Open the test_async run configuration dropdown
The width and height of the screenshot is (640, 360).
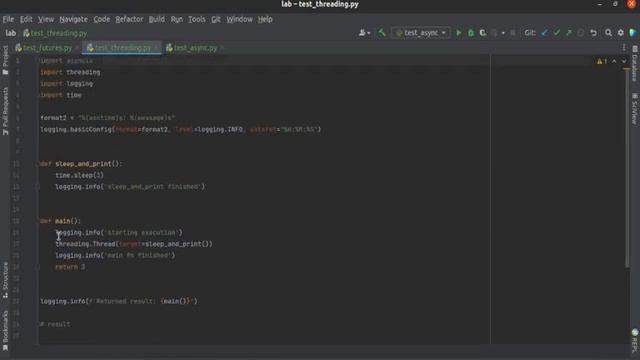421,33
